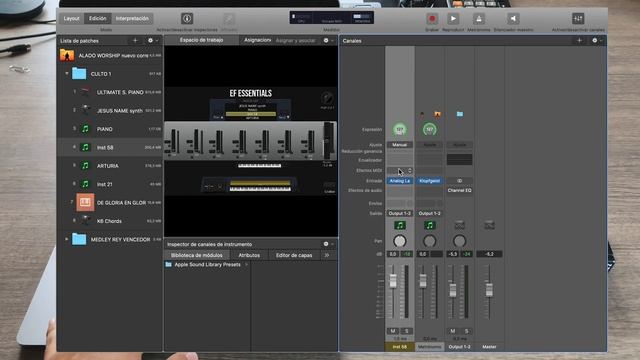Viewport: 640px width, 360px height.
Task: Click the Metrónomo green instrument icon
Action: pyautogui.click(x=429, y=225)
